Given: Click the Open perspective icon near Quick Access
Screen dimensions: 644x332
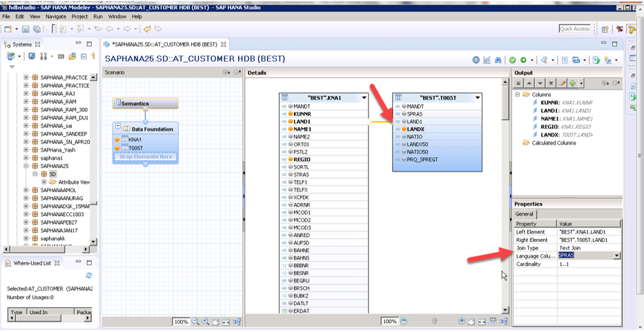Looking at the screenshot, I should click(x=605, y=29).
